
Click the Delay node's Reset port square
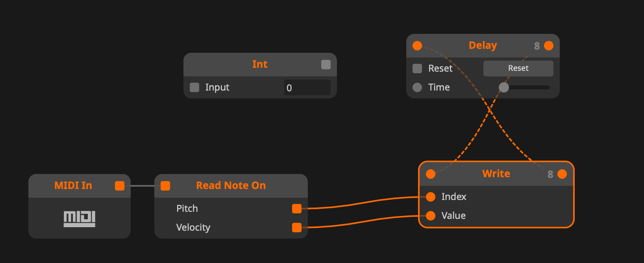click(x=417, y=69)
